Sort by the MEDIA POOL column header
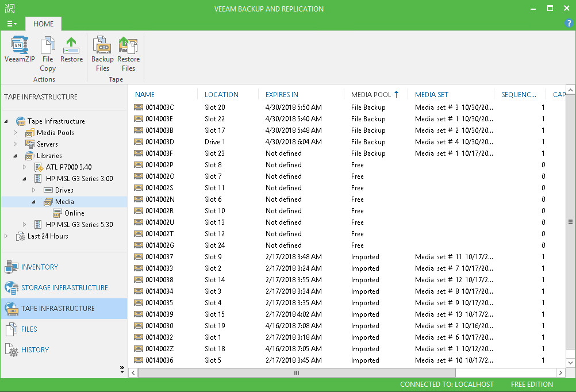Viewport: 576px width, 392px height. (371, 95)
